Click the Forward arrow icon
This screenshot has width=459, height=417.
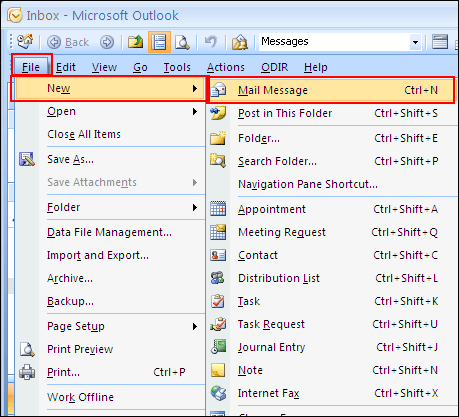click(x=107, y=42)
